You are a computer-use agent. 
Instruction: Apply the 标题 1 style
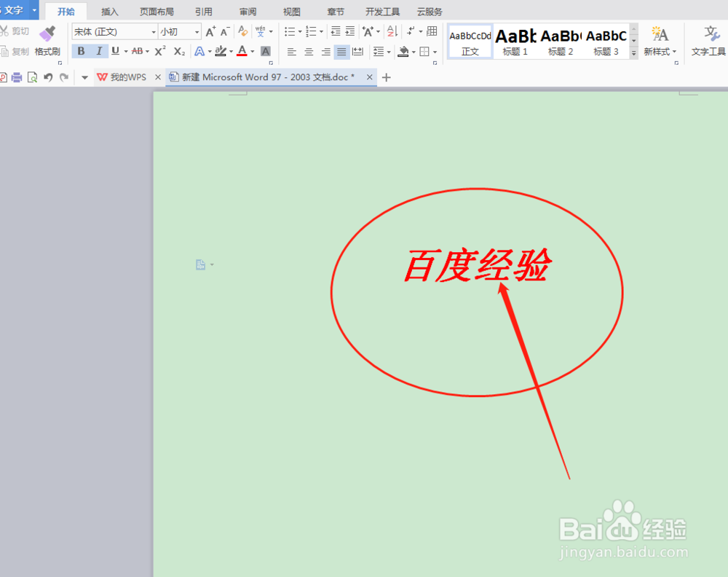tap(515, 42)
